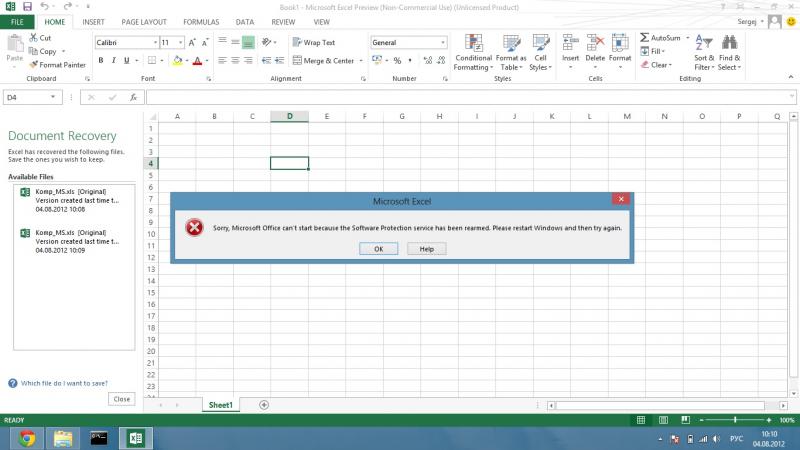Open the font size dropdown
The height and width of the screenshot is (450, 800).
pyautogui.click(x=180, y=42)
